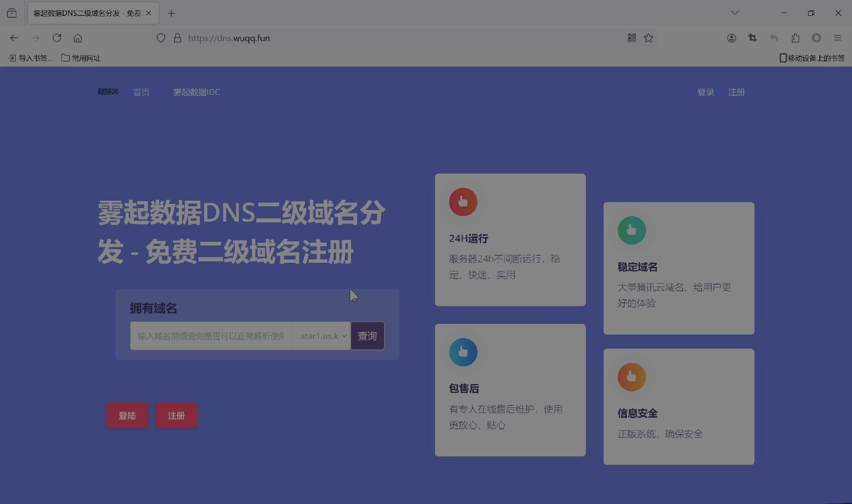Open the 导入书签 bookmark item
This screenshot has height=504, width=852.
click(x=31, y=58)
